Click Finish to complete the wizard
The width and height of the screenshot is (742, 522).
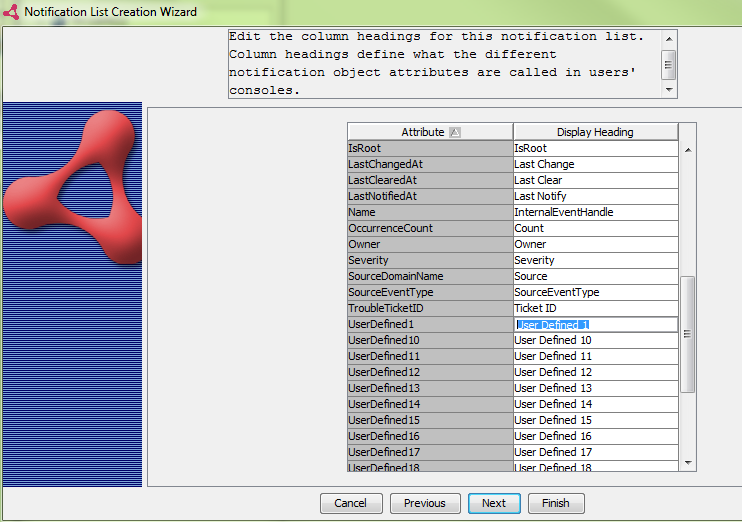556,503
